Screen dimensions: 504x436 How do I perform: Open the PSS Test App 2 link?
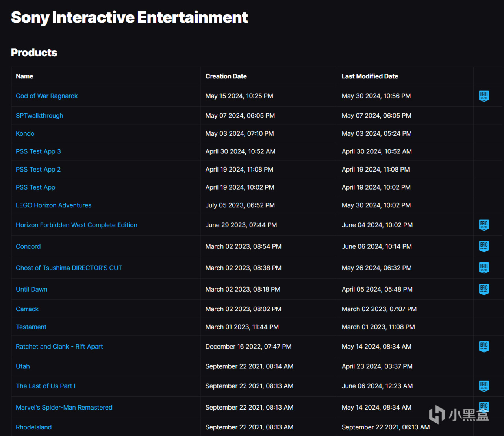pyautogui.click(x=38, y=170)
